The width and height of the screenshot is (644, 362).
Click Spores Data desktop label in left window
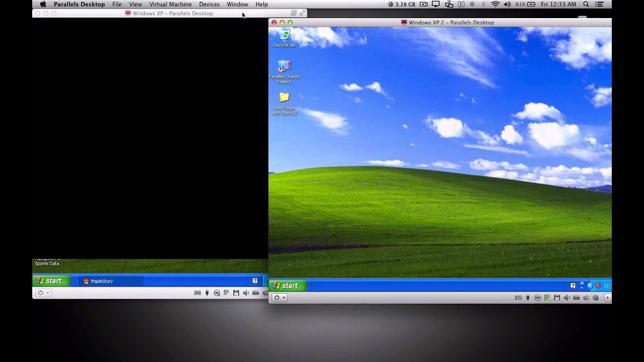click(47, 263)
